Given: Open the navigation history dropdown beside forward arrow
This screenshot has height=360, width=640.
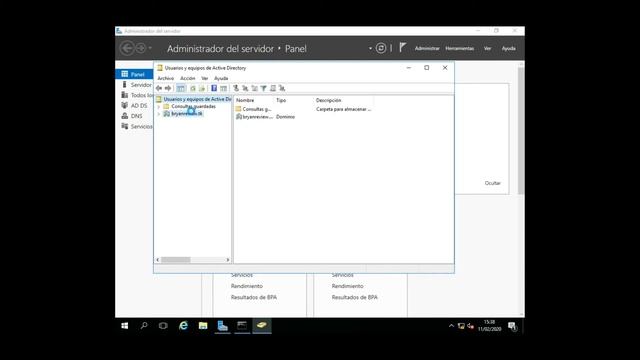Looking at the screenshot, I should tap(150, 48).
